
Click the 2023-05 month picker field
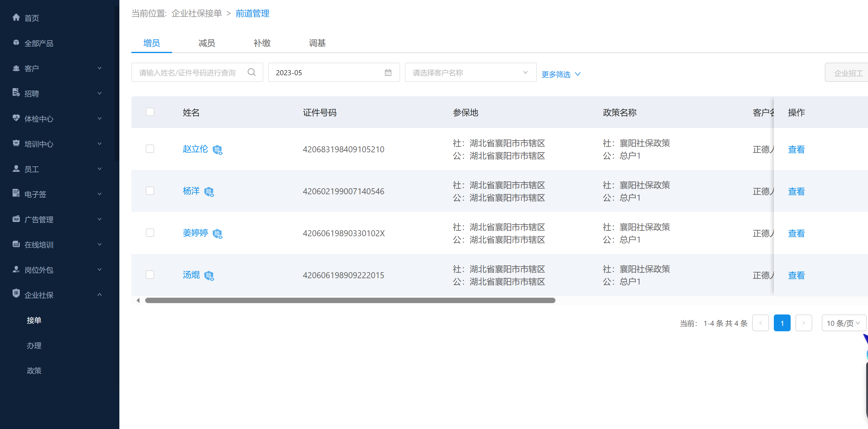pyautogui.click(x=334, y=72)
